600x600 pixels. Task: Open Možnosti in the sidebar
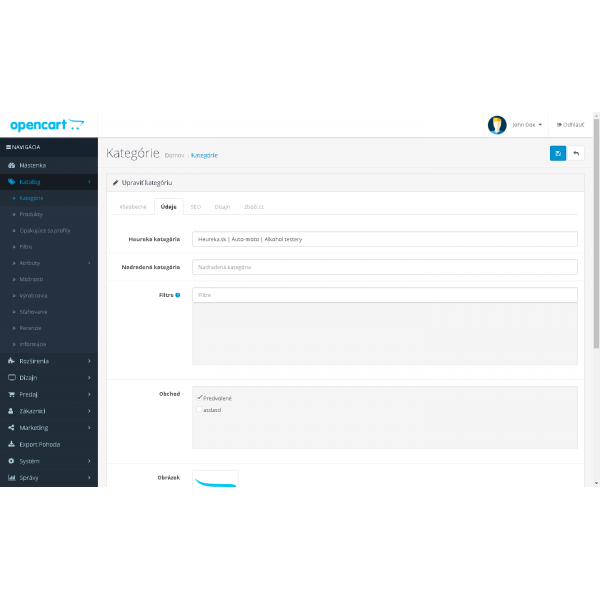pos(31,279)
